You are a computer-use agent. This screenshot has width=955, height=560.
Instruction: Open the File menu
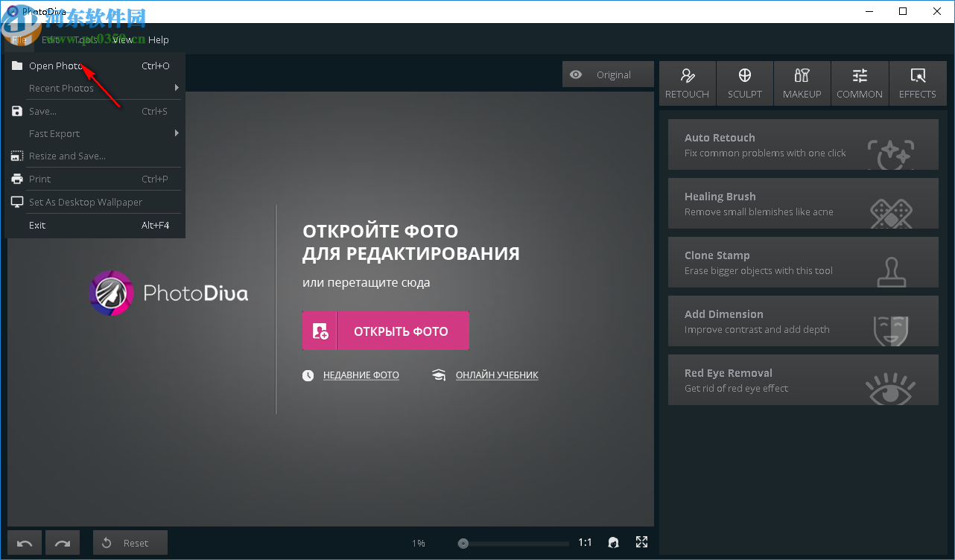pyautogui.click(x=19, y=39)
